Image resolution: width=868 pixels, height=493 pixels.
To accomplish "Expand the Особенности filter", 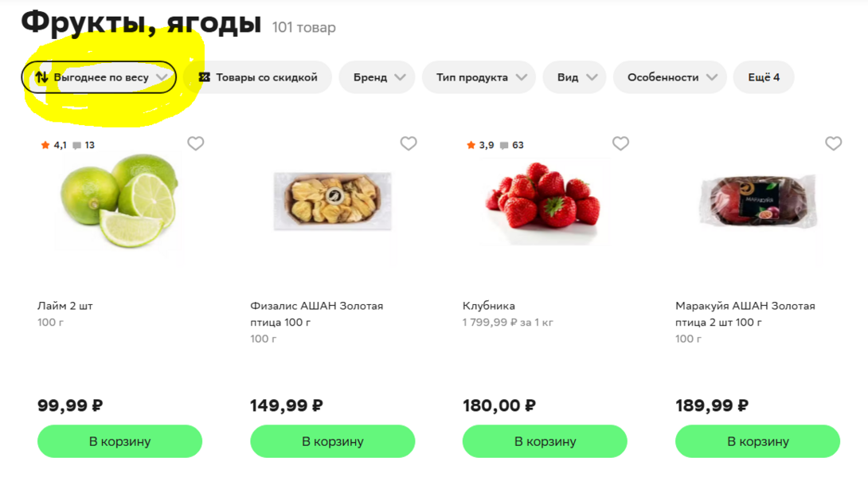I will point(670,77).
